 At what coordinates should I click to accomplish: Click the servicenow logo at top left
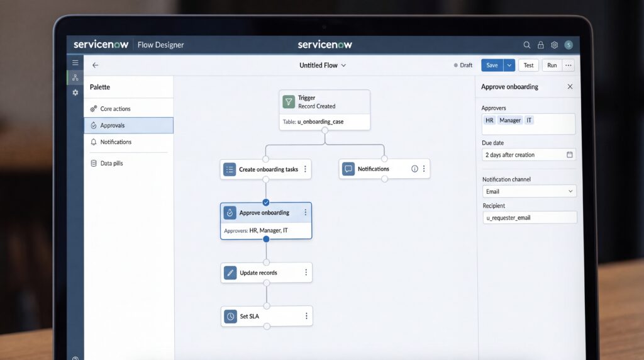pos(101,45)
